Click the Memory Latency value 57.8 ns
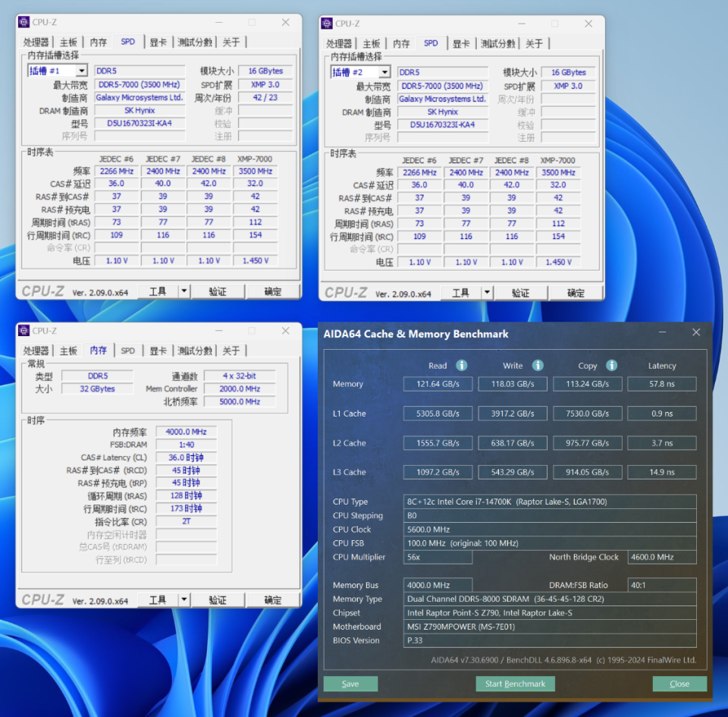 (662, 384)
